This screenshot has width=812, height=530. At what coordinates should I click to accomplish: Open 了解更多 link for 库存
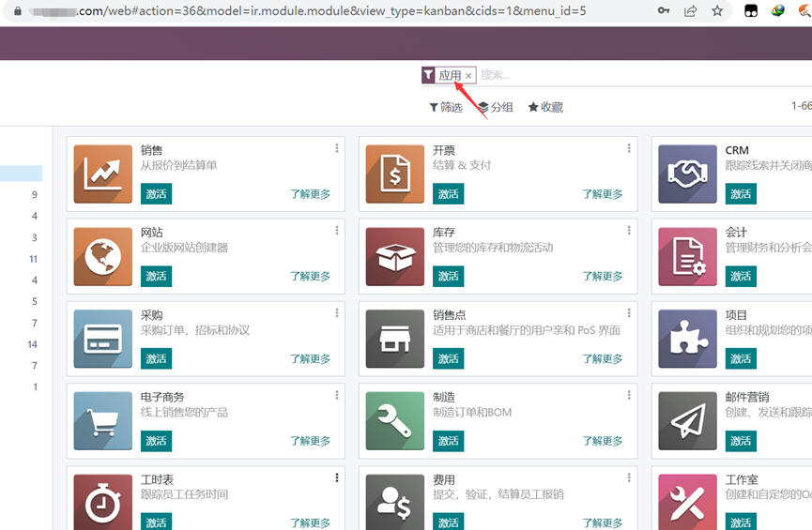tap(603, 277)
